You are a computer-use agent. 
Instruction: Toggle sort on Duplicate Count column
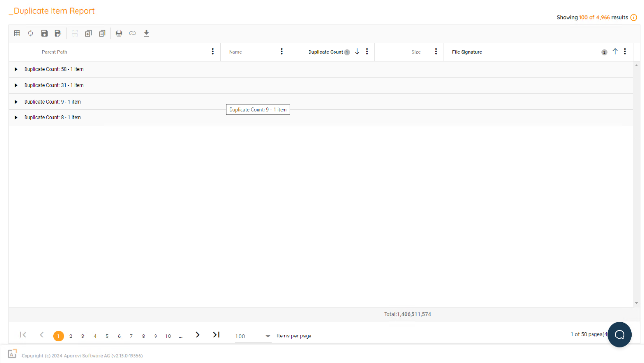[357, 52]
